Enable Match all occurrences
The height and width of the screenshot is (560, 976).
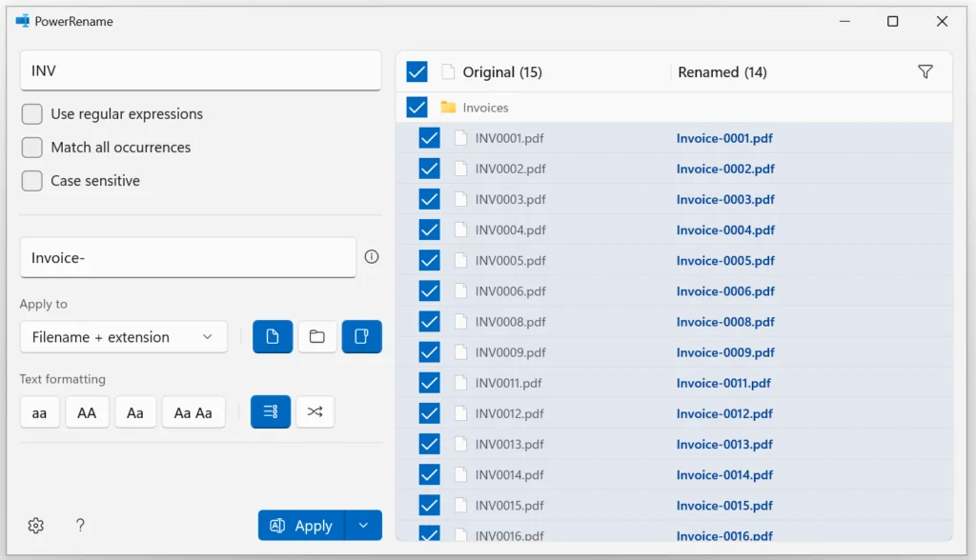click(x=32, y=148)
